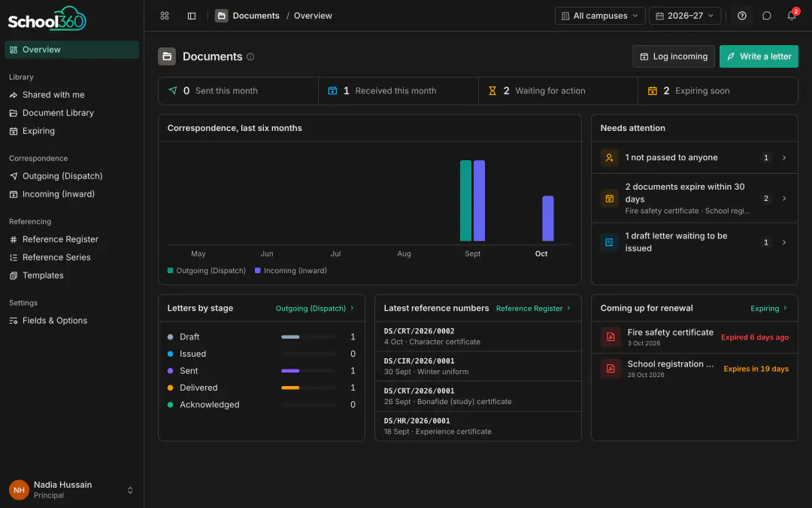This screenshot has width=812, height=508.
Task: Click the Sept Outgoing green bar
Action: 465,201
